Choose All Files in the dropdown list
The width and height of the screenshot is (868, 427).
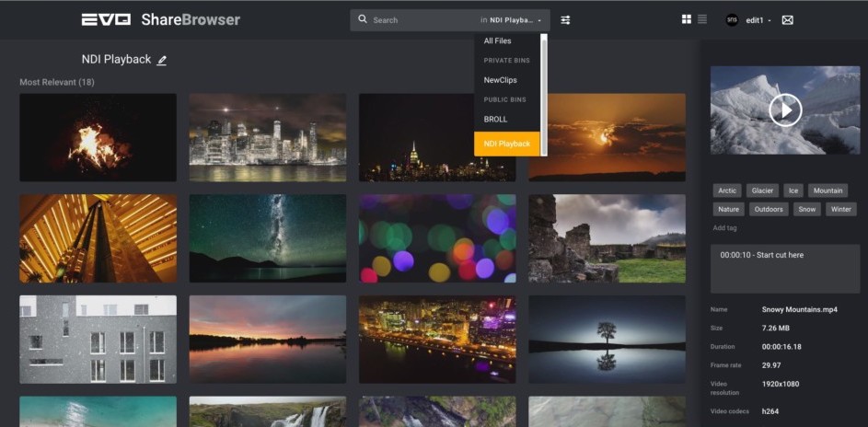click(497, 40)
